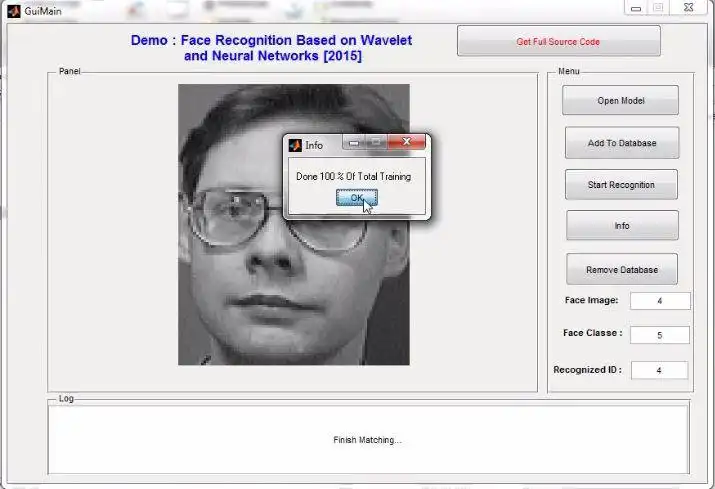
Task: Click the 'Done 100 % Of Total Training' message
Action: click(353, 177)
